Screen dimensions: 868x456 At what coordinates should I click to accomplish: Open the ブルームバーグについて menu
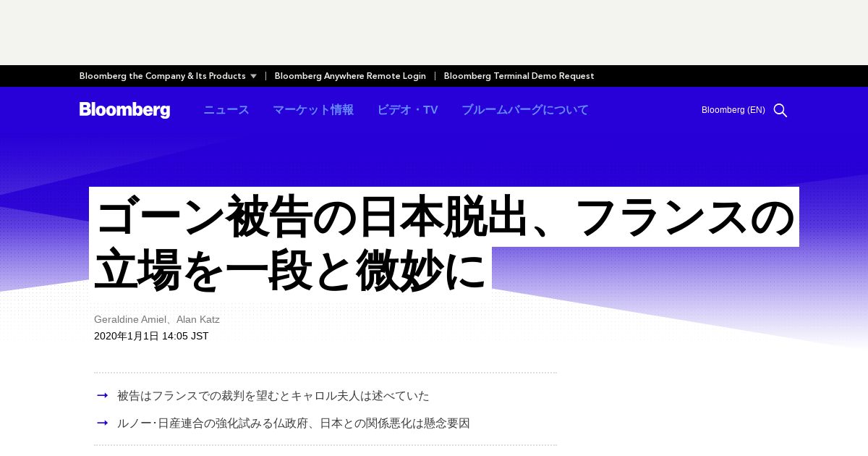pyautogui.click(x=525, y=110)
